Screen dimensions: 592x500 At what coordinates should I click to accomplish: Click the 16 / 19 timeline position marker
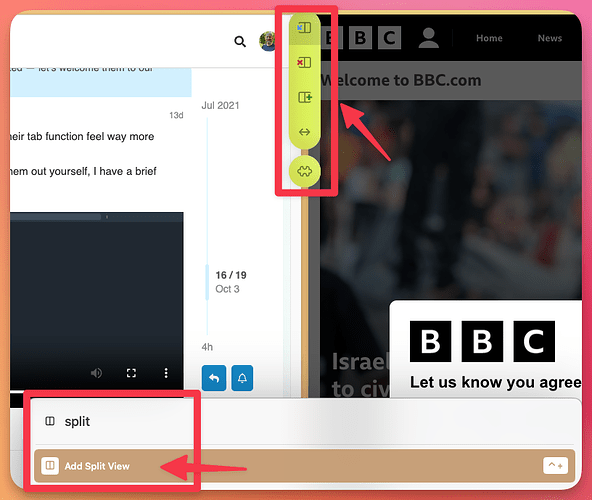click(x=231, y=275)
